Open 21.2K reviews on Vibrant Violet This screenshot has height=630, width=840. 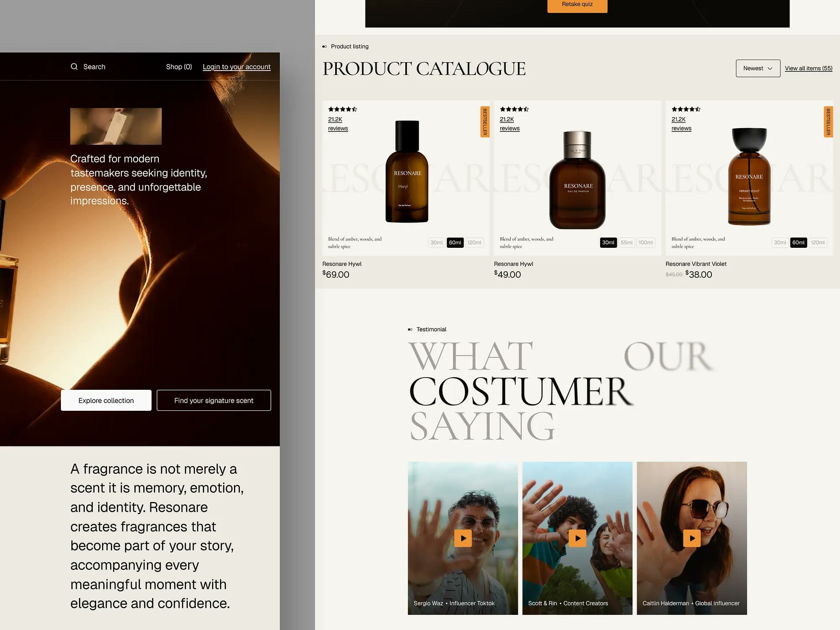click(681, 124)
